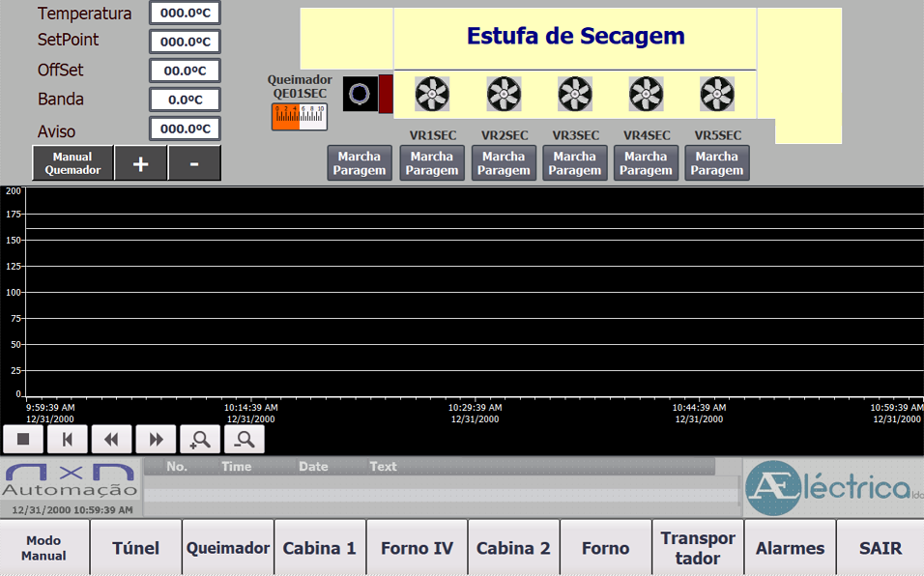Screen dimensions: 924x576
Task: Click the Manual Quemador button
Action: (x=72, y=163)
